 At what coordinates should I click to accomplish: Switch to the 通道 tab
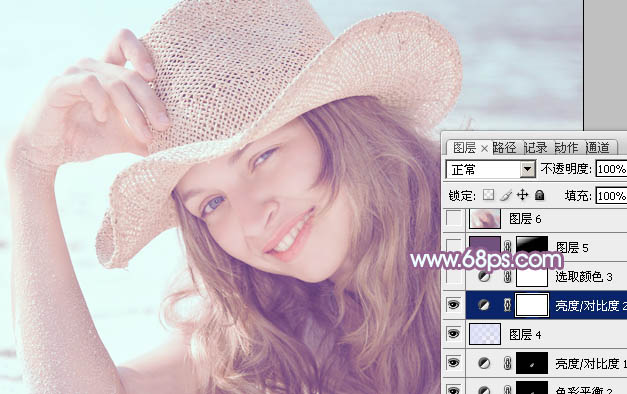(x=598, y=148)
